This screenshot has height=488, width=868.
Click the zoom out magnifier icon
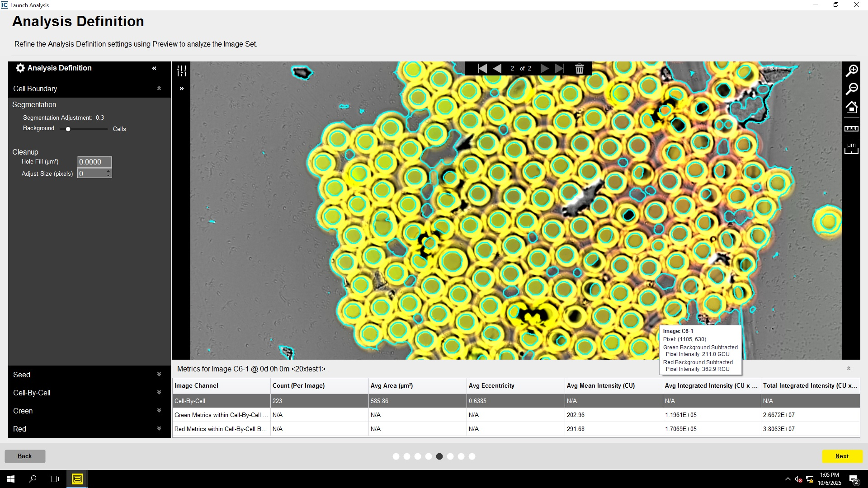(852, 89)
